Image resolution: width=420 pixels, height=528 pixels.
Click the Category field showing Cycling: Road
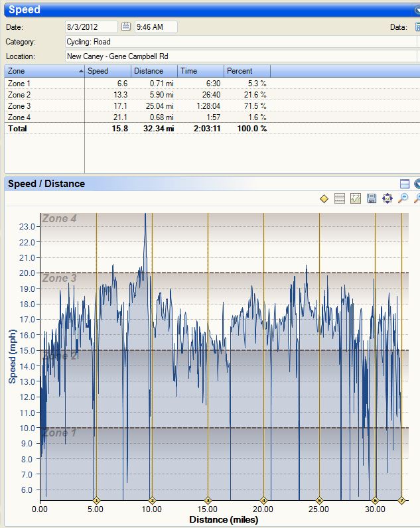(239, 42)
